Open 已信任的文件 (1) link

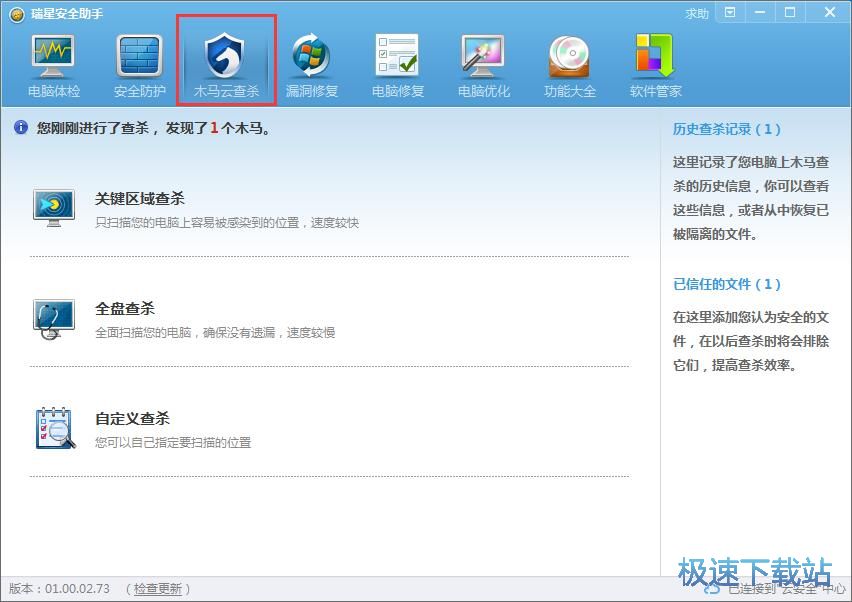click(726, 284)
